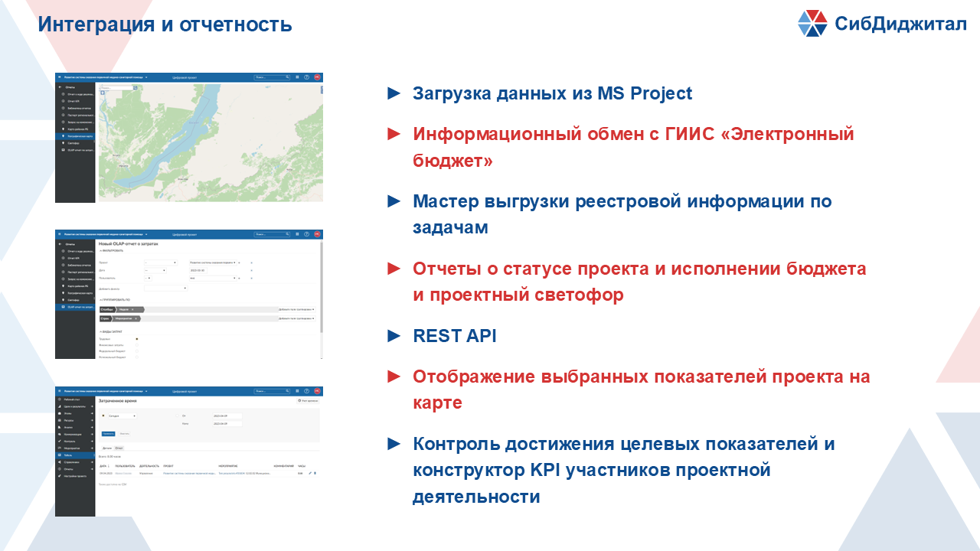This screenshot has width=980, height=551.
Task: Click the Очистить button in the timesheet screenshot
Action: pos(124,434)
